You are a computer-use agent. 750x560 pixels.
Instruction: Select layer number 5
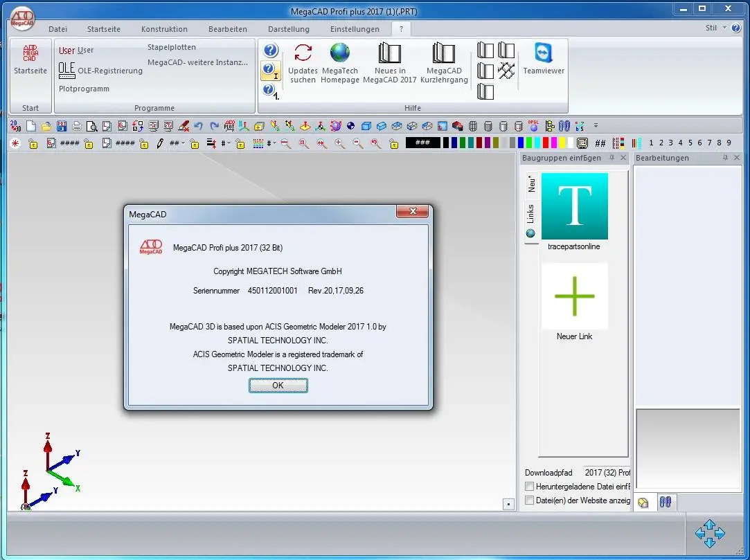click(x=690, y=143)
